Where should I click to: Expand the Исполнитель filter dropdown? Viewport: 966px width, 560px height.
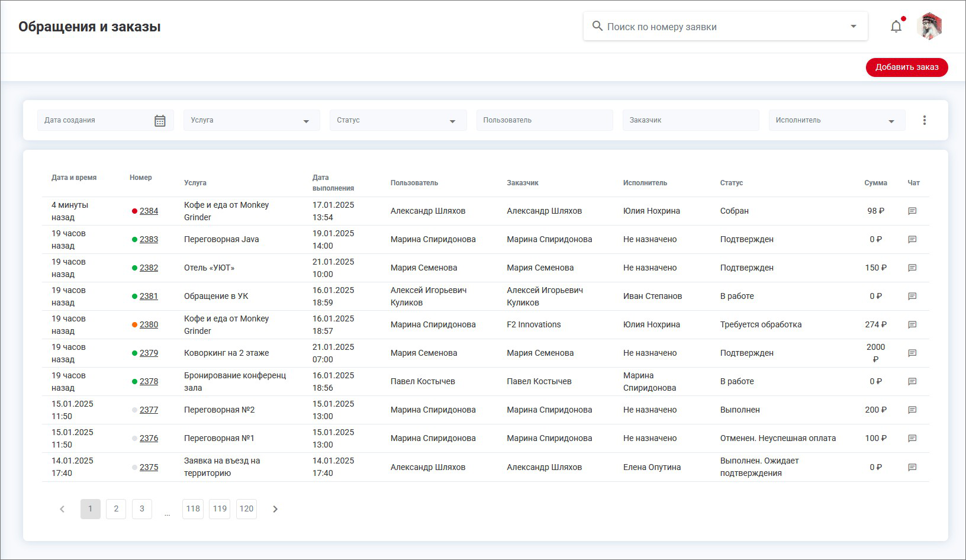click(891, 121)
